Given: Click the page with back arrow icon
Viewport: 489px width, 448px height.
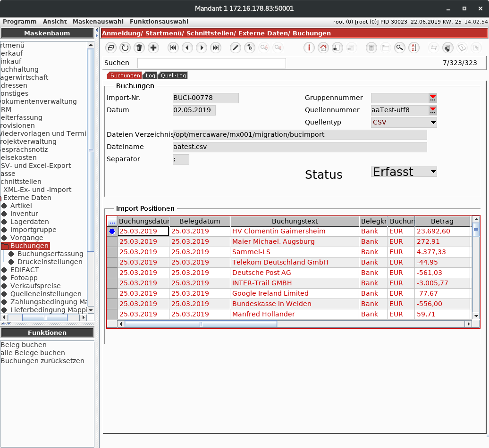Looking at the screenshot, I should click(x=337, y=48).
